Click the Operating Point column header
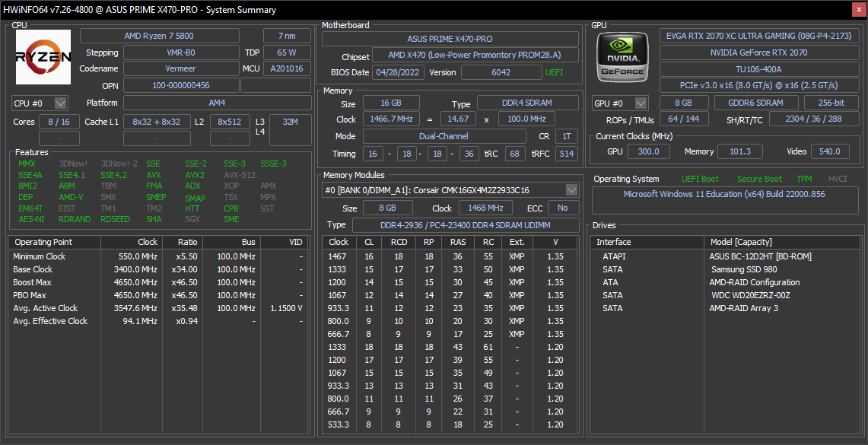The image size is (868, 445). pyautogui.click(x=44, y=242)
